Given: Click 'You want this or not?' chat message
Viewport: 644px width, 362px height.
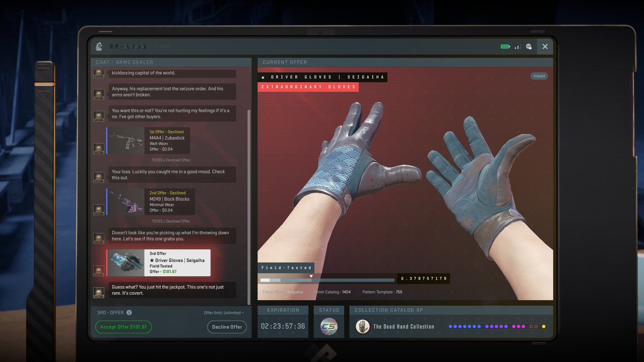Looking at the screenshot, I should tap(172, 114).
